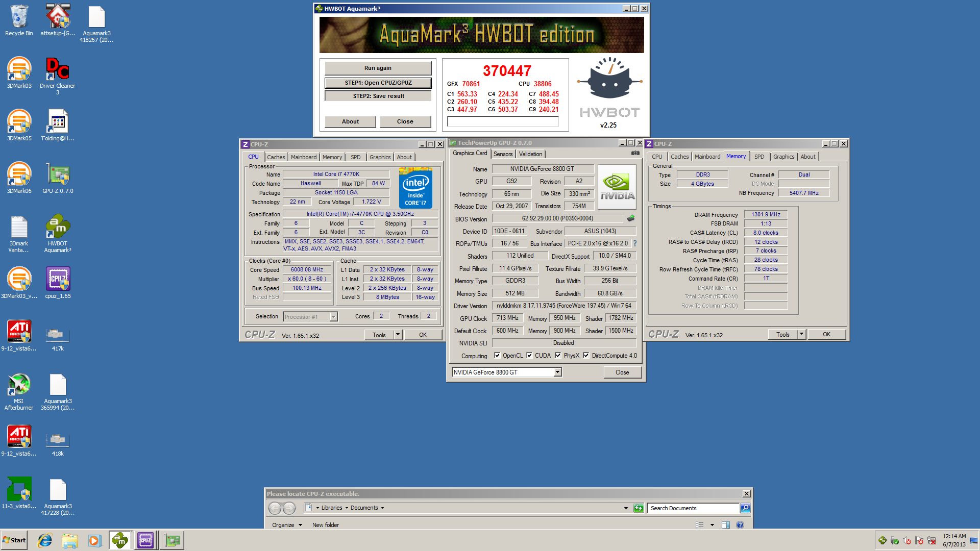Viewport: 980px width, 551px height.
Task: Open the 417k desktop icon
Action: (58, 338)
